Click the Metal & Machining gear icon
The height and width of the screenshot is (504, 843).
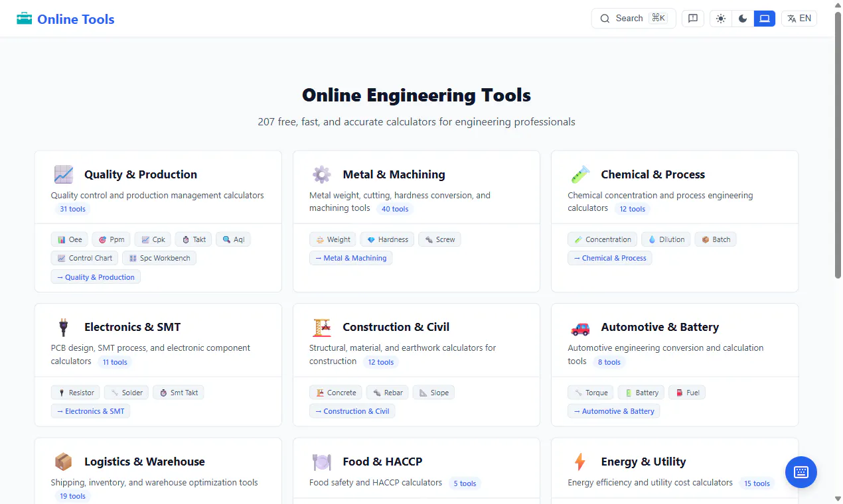(x=322, y=174)
